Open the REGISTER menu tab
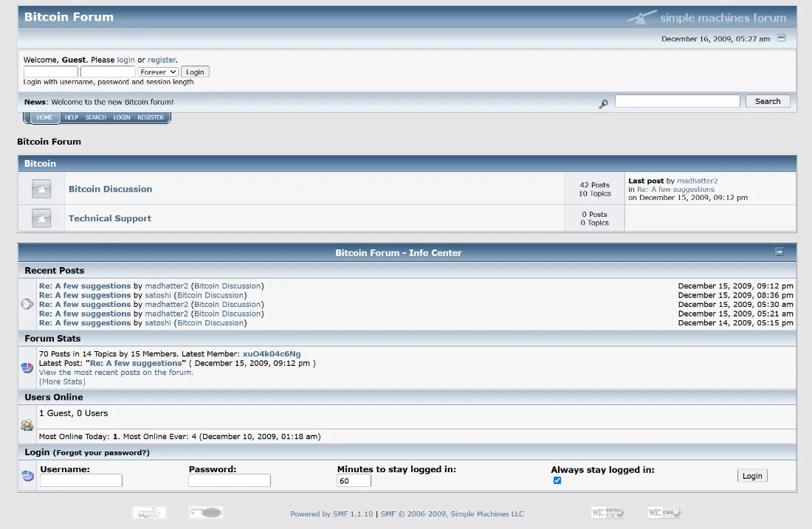 click(x=150, y=117)
